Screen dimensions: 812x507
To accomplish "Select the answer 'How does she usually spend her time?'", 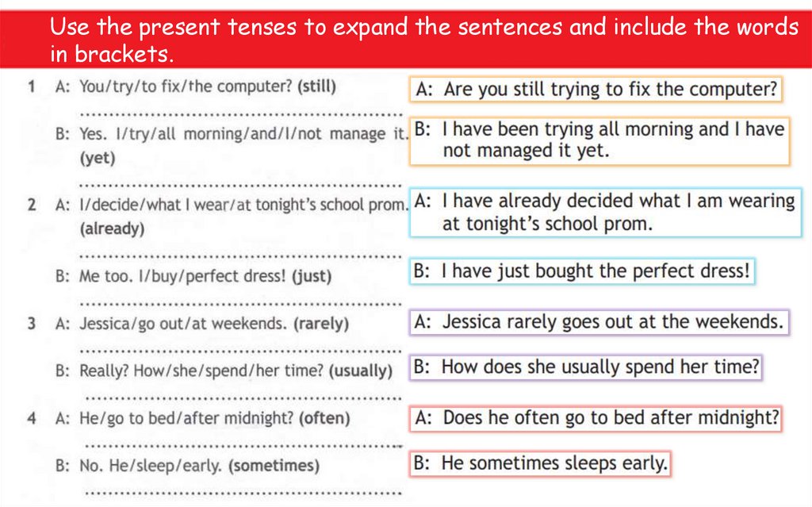I will click(x=587, y=367).
